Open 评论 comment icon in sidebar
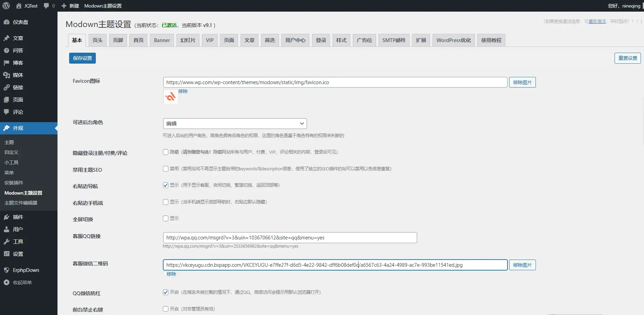This screenshot has height=315, width=644. click(x=7, y=112)
